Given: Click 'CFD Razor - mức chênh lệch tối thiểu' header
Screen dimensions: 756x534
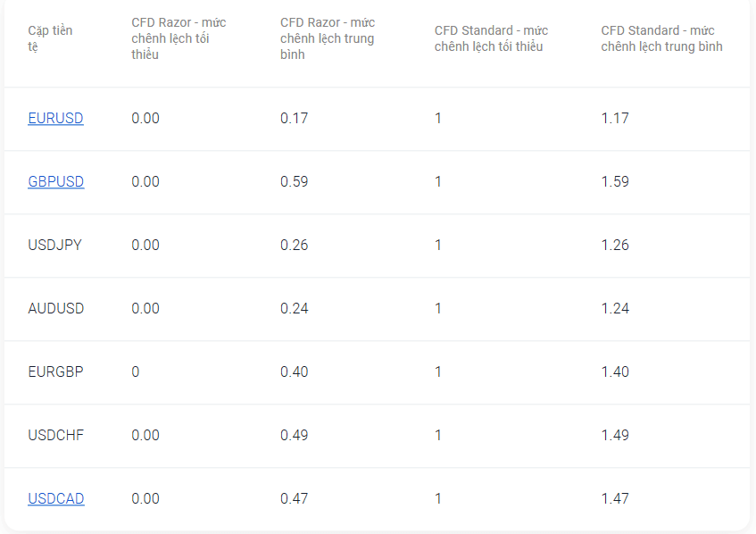Looking at the screenshot, I should [179, 38].
